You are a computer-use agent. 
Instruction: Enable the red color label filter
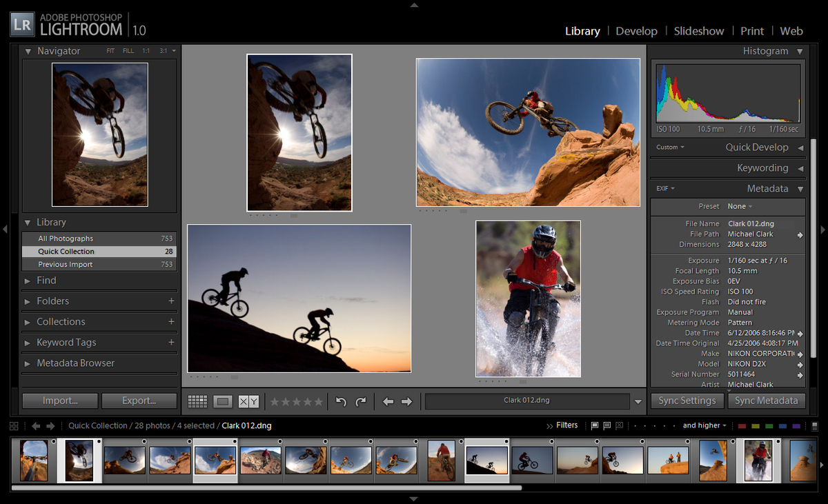742,425
